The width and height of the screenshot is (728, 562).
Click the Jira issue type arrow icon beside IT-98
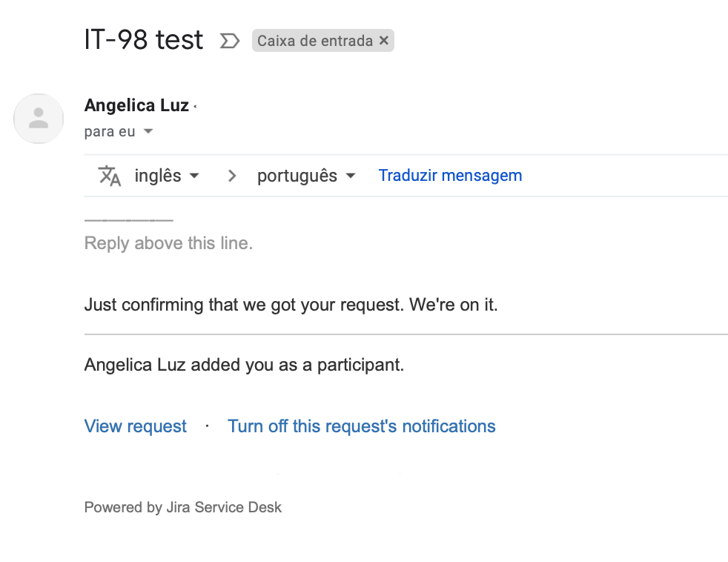point(231,41)
